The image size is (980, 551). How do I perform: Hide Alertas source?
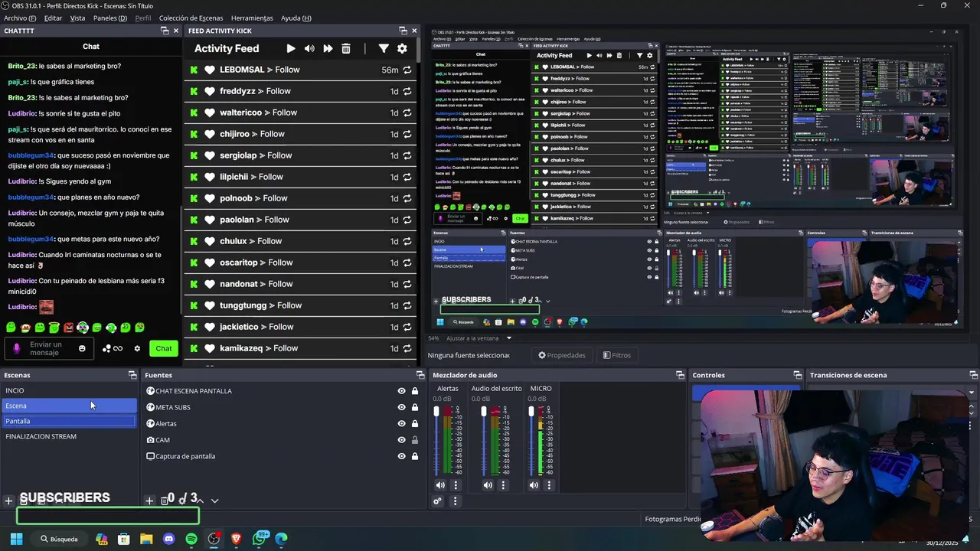pos(401,423)
